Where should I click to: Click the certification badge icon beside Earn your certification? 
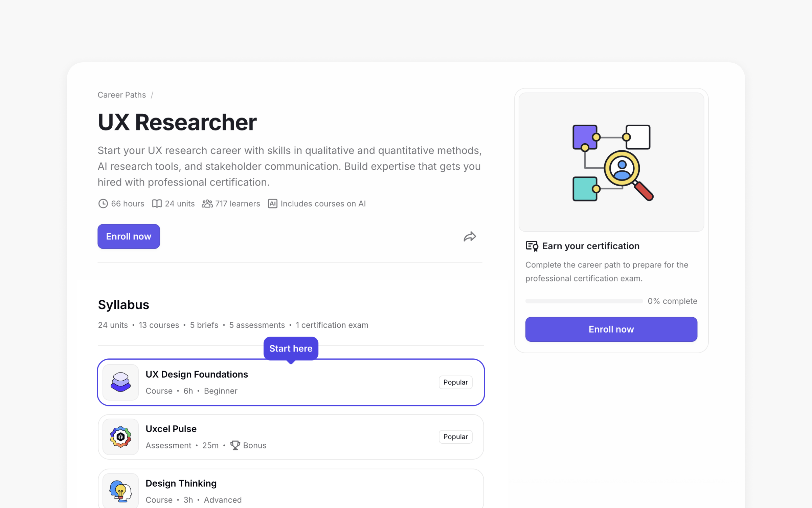[x=532, y=246]
